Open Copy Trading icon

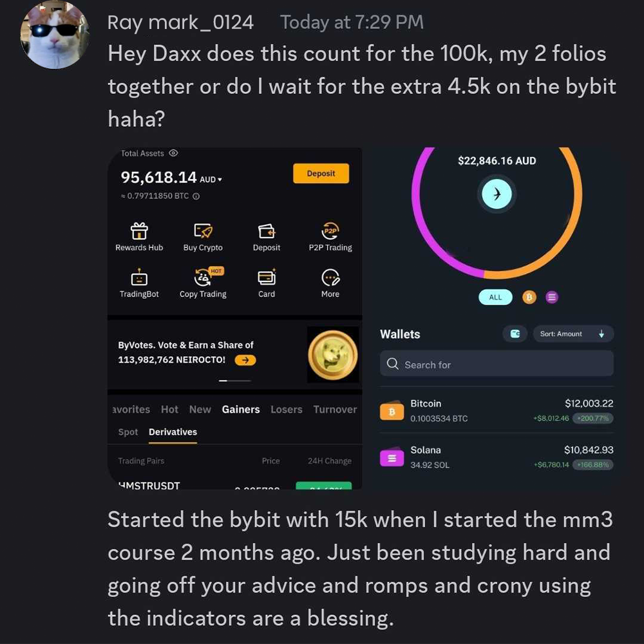(x=203, y=278)
